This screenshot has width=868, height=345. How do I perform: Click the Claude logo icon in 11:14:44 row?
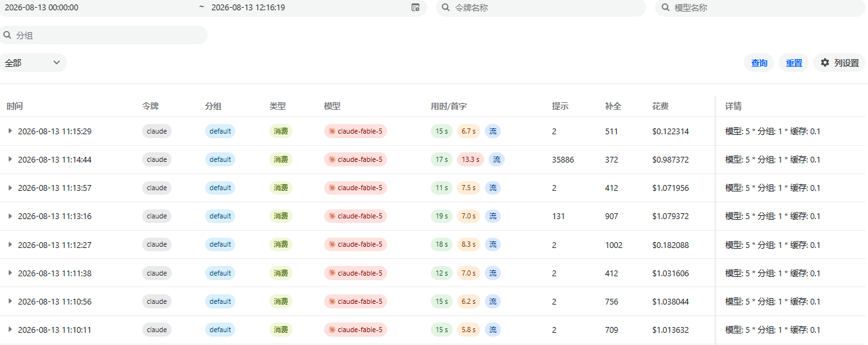coord(332,159)
